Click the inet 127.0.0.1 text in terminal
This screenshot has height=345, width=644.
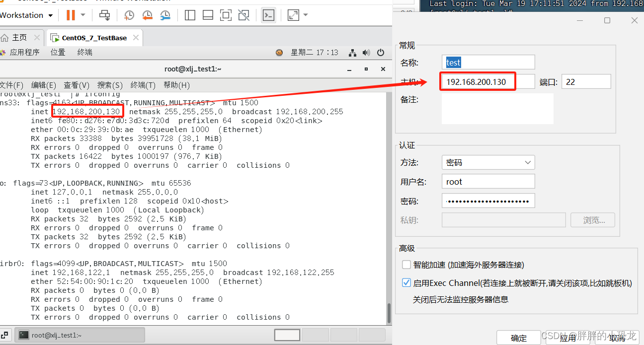click(62, 192)
